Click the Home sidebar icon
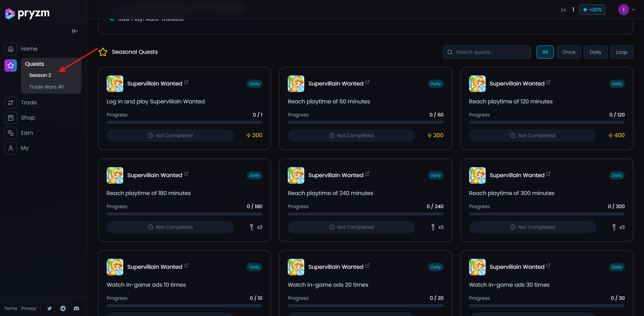644x316 pixels. click(x=11, y=49)
